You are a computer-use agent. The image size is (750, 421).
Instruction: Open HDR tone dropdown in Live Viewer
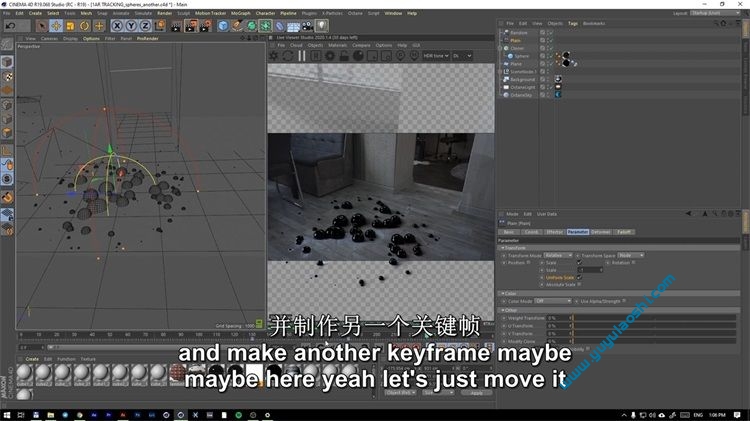[436, 56]
